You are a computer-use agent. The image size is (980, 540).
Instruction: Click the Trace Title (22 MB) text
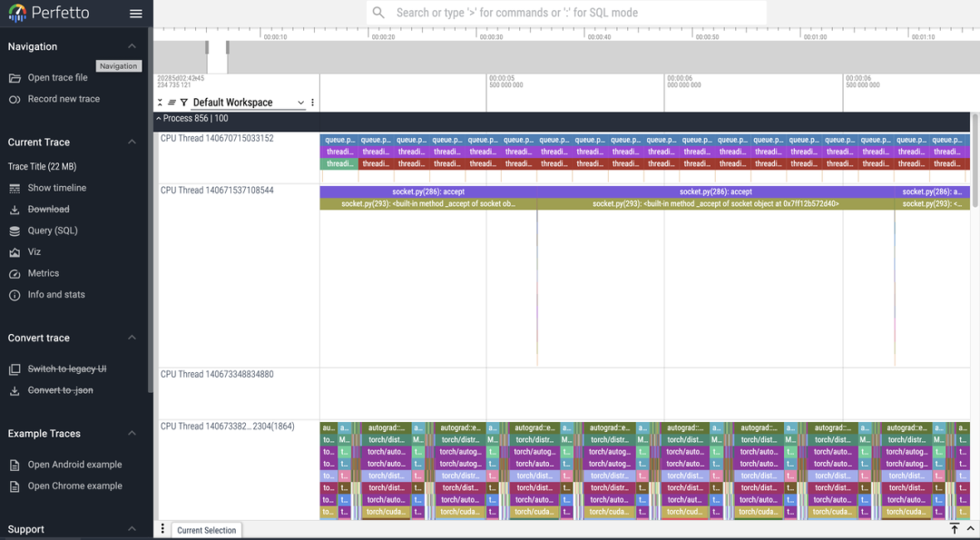[x=42, y=166]
